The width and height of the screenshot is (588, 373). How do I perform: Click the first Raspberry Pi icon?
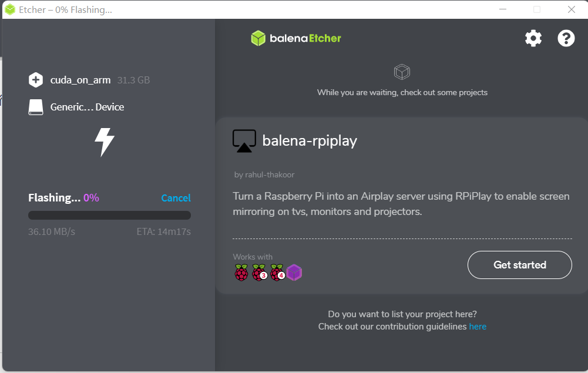click(x=241, y=273)
